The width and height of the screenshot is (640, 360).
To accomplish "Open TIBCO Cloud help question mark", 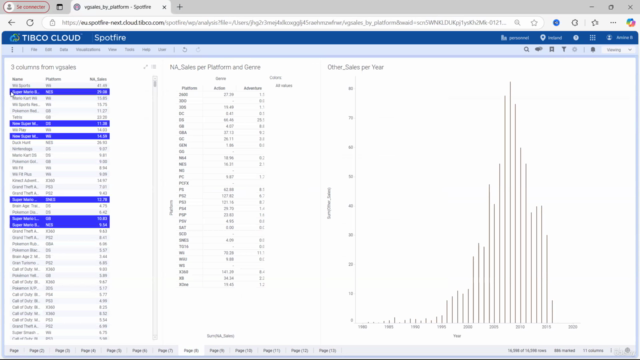I will pos(576,38).
